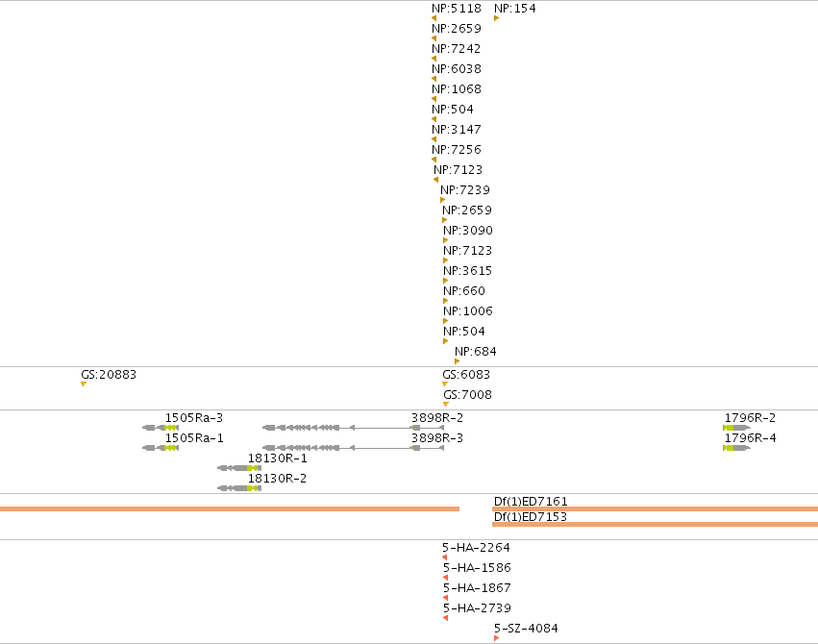Click the 5-HA-1867 marker triangle
Image resolution: width=818 pixels, height=644 pixels.
click(x=446, y=598)
